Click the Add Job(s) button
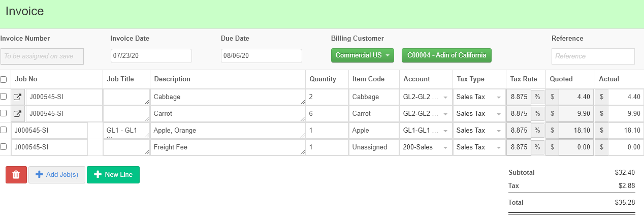Screen dimensions: 644x218 [x=57, y=175]
